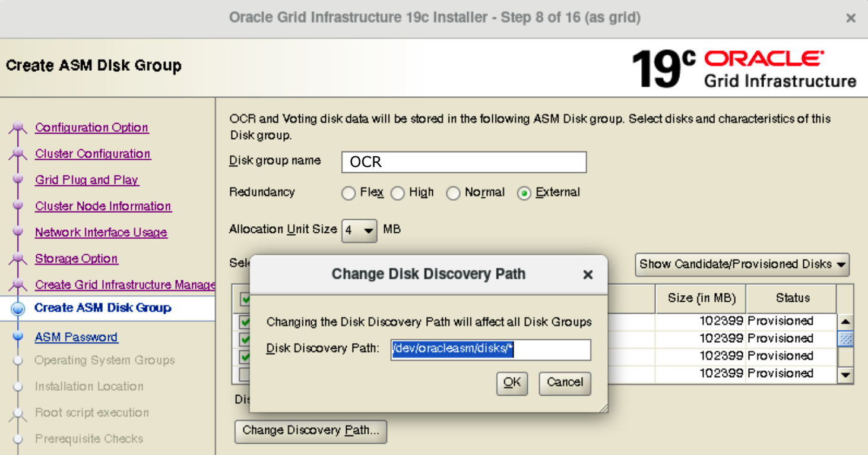Click the Prerequisite Checks step
The image size is (868, 455).
click(89, 439)
